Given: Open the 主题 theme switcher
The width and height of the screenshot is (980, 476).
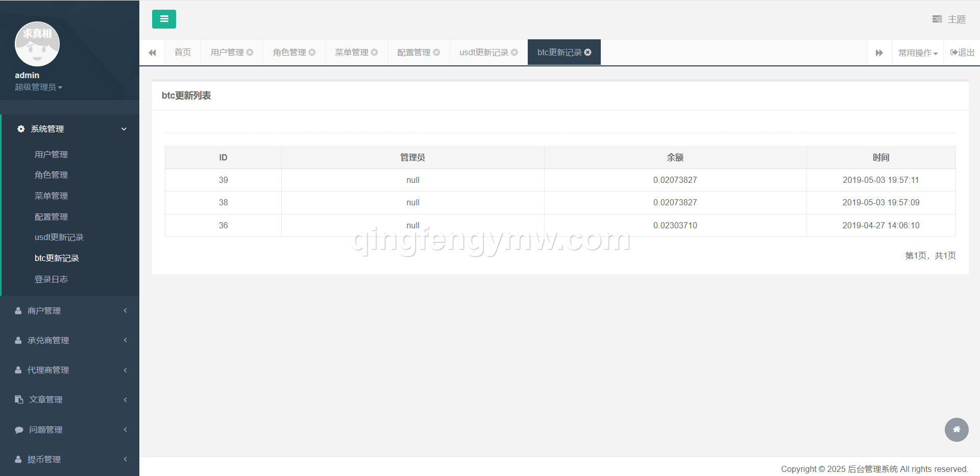Looking at the screenshot, I should (x=949, y=19).
